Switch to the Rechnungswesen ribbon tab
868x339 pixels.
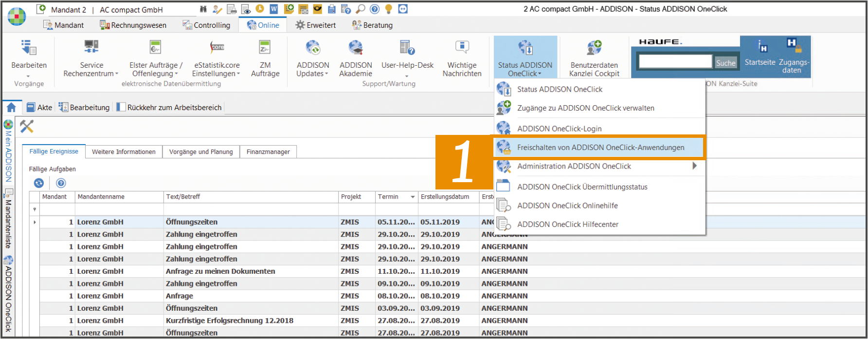click(x=133, y=25)
